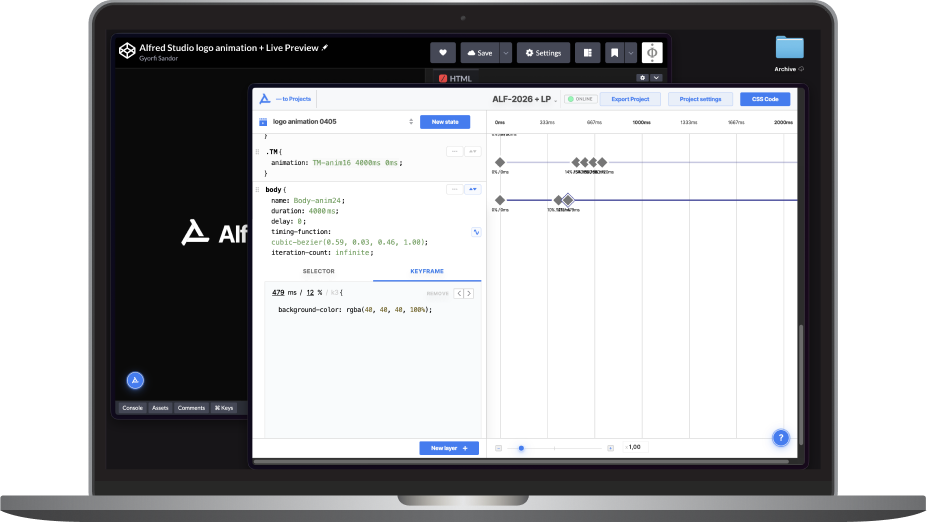This screenshot has width=927, height=522.
Task: Click the 12 % keyframe percent field
Action: coord(310,293)
